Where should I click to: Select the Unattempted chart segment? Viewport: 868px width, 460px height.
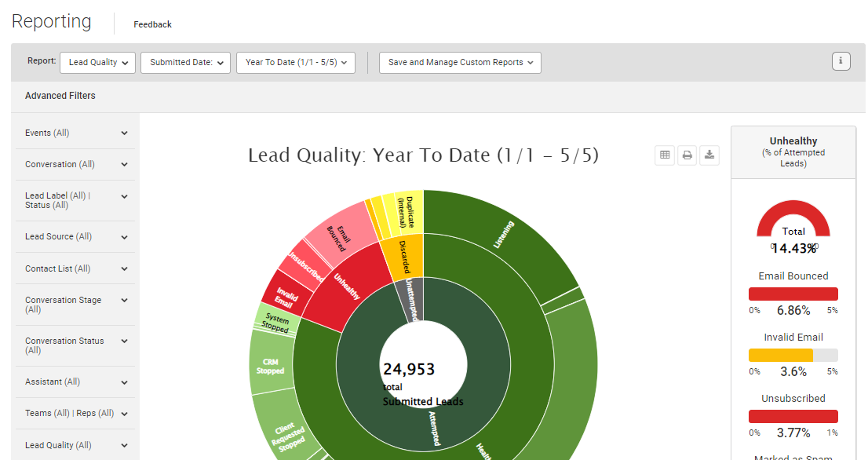point(410,299)
